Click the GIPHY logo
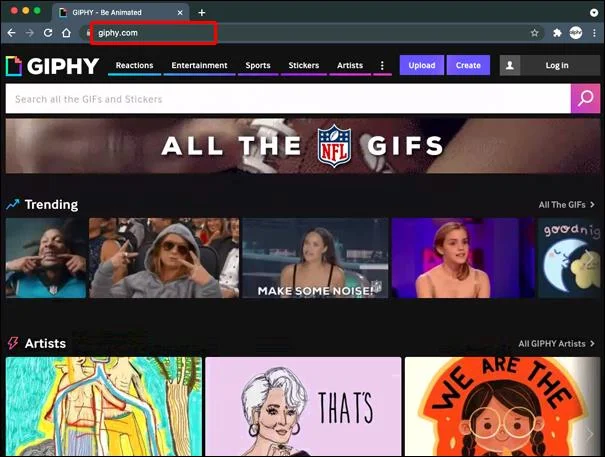This screenshot has height=457, width=605. tap(52, 66)
